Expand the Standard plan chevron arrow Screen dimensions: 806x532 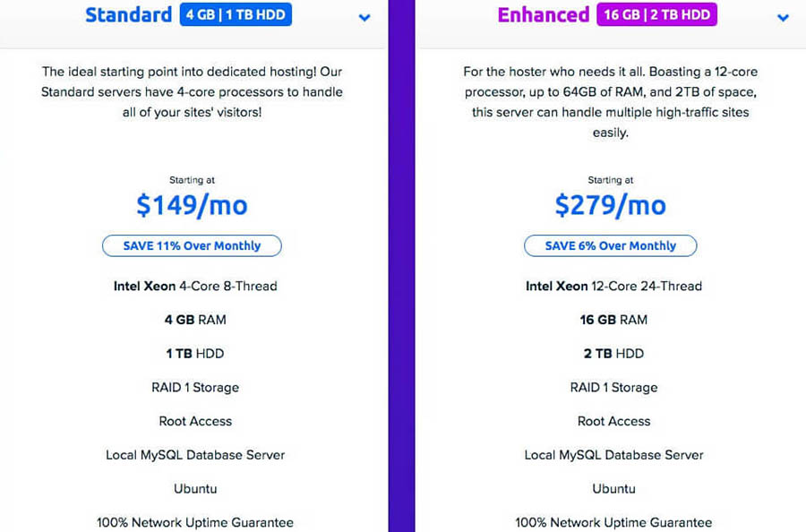[x=364, y=17]
